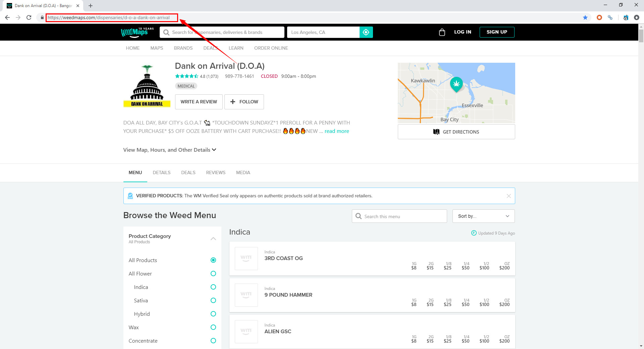Click the locate-me target icon button
644x349 pixels.
click(x=366, y=32)
